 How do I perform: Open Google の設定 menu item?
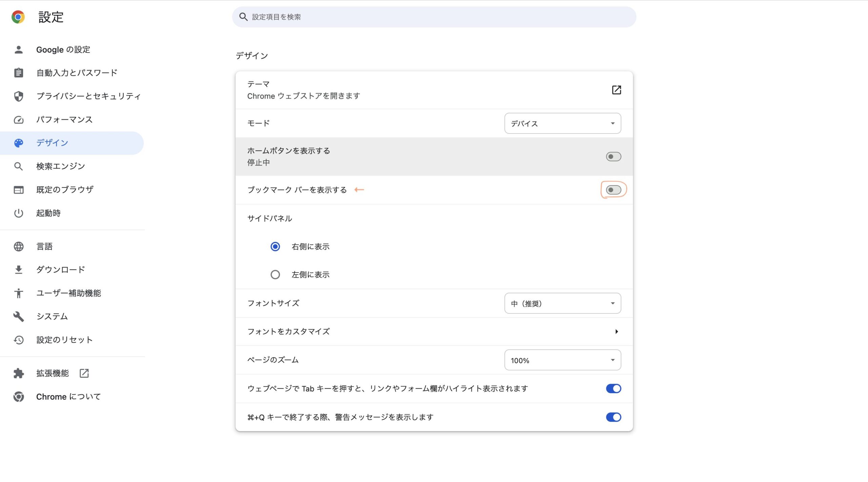coord(72,49)
